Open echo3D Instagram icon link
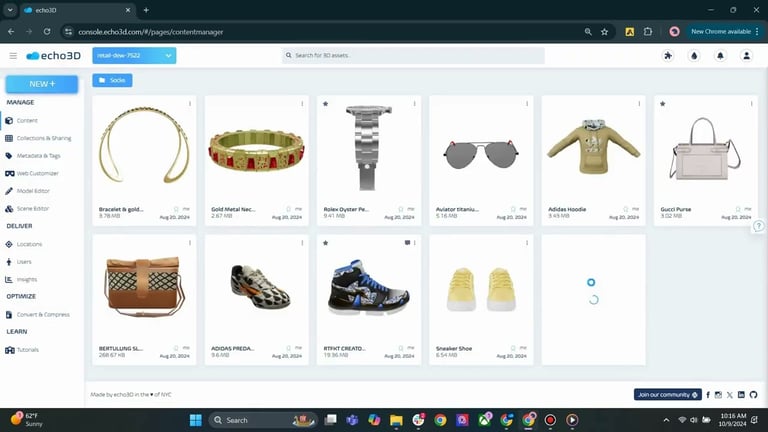 tap(718, 395)
